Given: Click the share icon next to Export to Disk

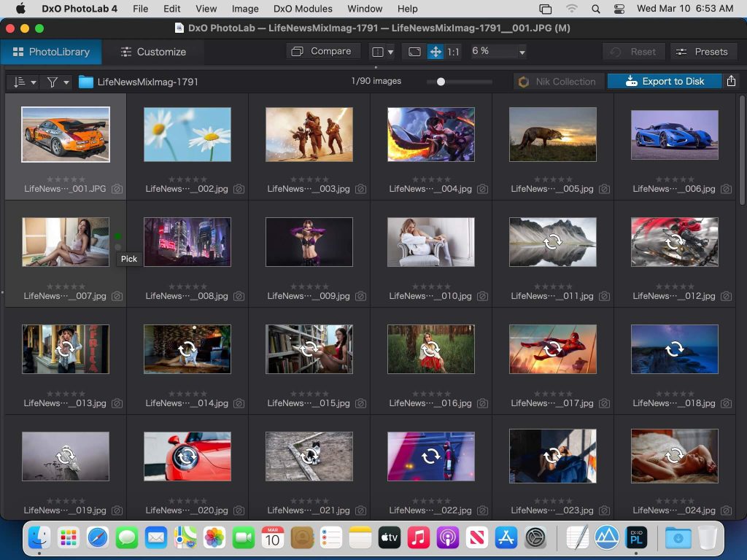Looking at the screenshot, I should tap(731, 81).
